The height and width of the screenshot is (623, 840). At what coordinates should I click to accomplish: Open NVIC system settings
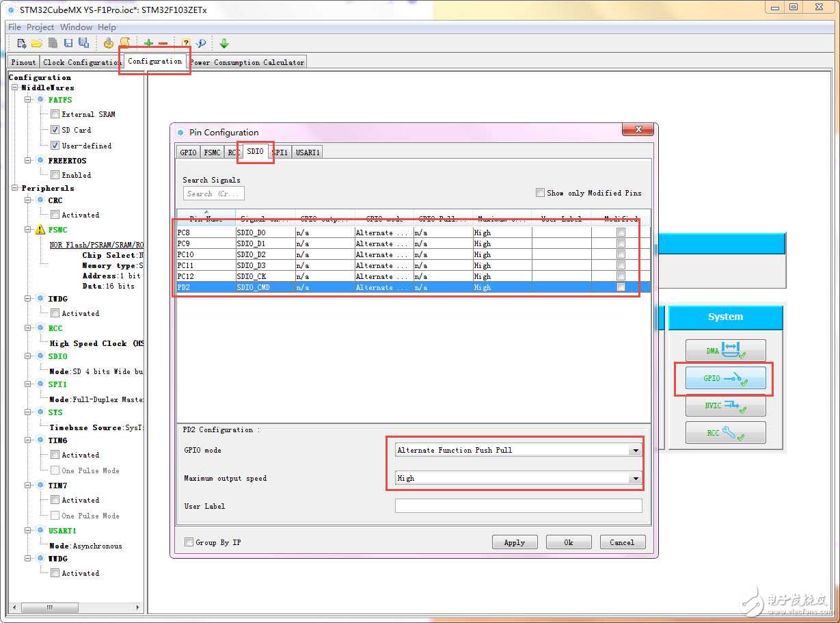click(725, 406)
